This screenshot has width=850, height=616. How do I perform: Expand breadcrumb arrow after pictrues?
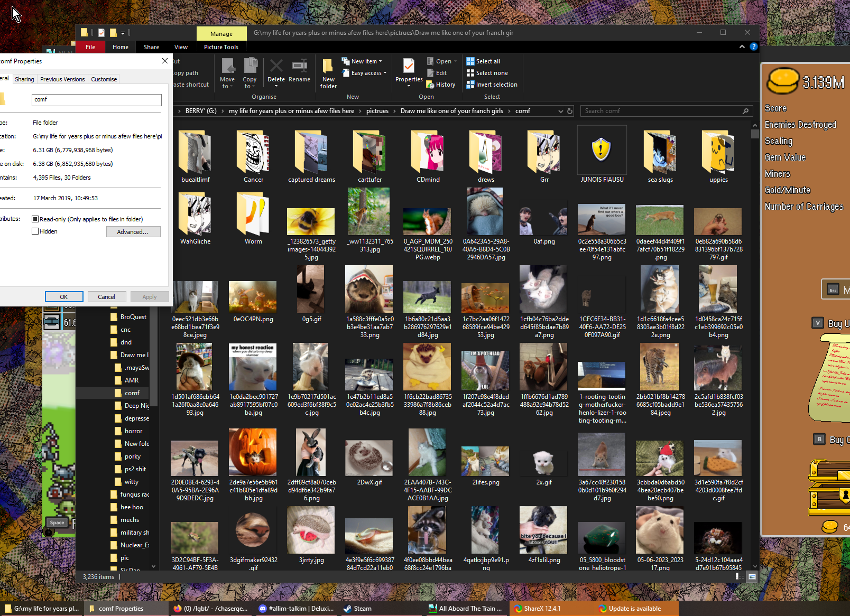click(394, 111)
